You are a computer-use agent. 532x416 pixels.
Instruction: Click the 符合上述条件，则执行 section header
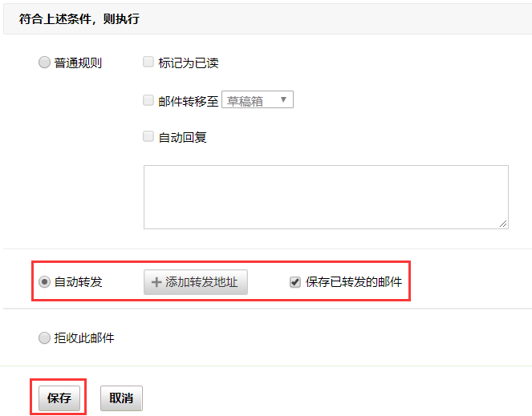coord(79,18)
